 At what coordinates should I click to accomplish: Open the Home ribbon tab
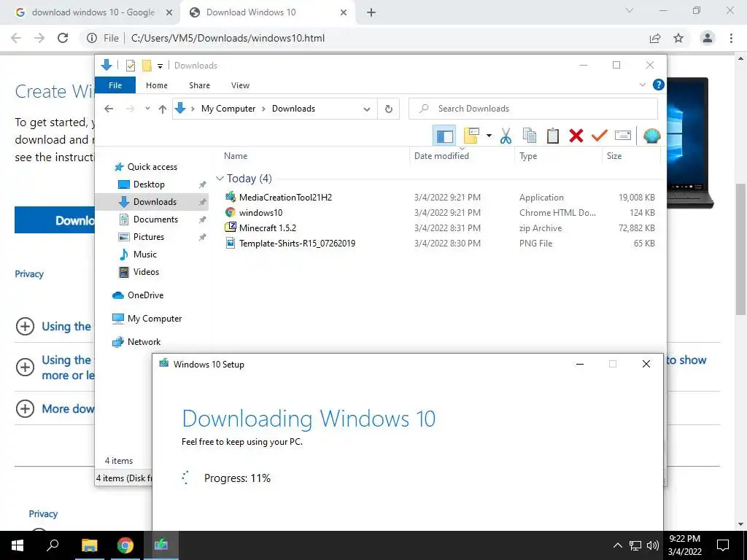click(x=157, y=85)
